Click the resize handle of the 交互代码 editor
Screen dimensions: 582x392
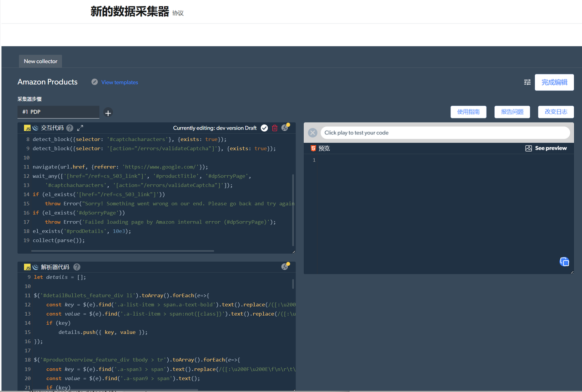[293, 252]
